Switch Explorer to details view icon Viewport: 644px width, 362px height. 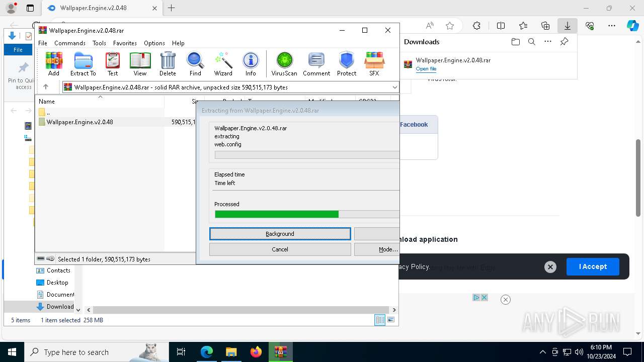coord(380,320)
